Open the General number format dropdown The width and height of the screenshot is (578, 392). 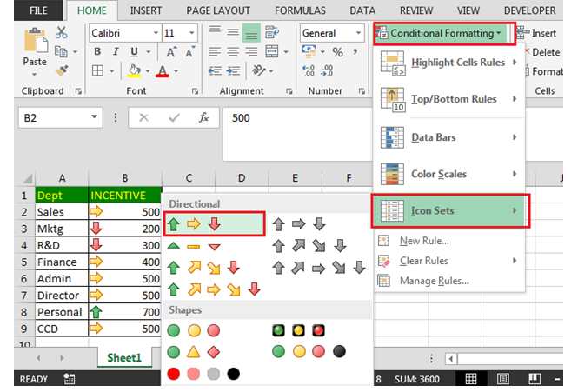tap(358, 33)
